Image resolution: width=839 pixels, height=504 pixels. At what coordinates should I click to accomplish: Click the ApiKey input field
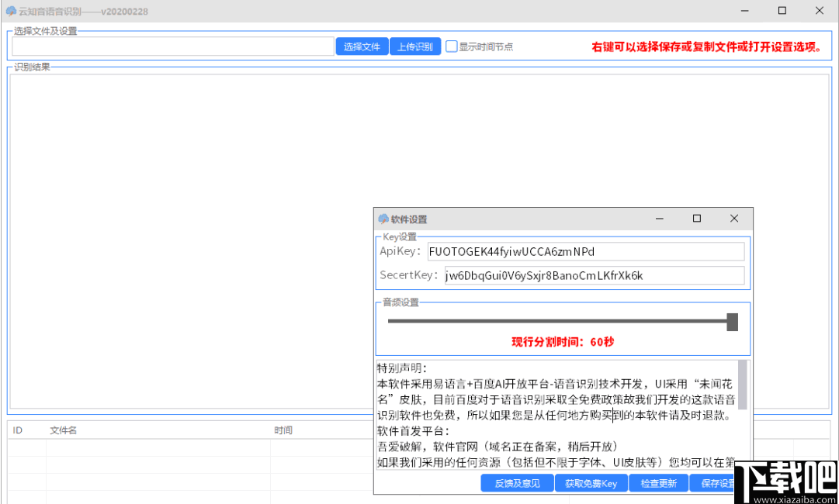point(585,251)
